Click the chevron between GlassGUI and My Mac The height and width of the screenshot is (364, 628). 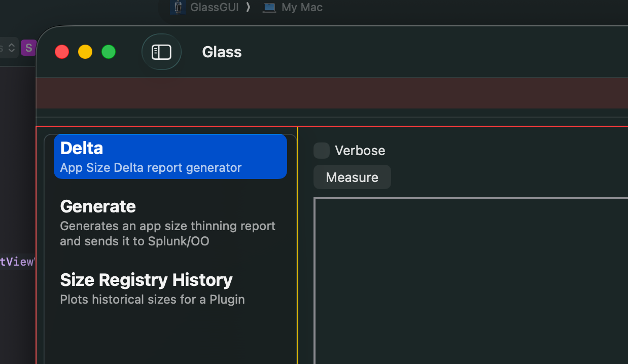tap(248, 7)
